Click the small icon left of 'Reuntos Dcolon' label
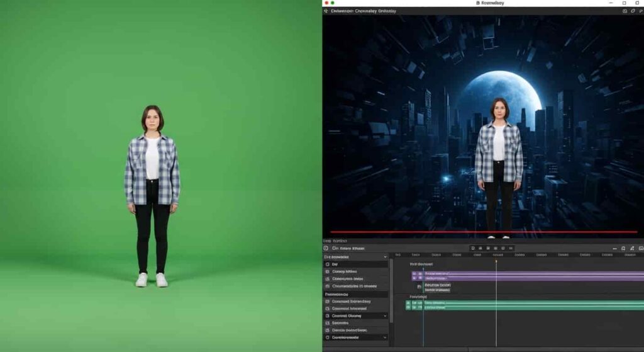 tap(419, 287)
